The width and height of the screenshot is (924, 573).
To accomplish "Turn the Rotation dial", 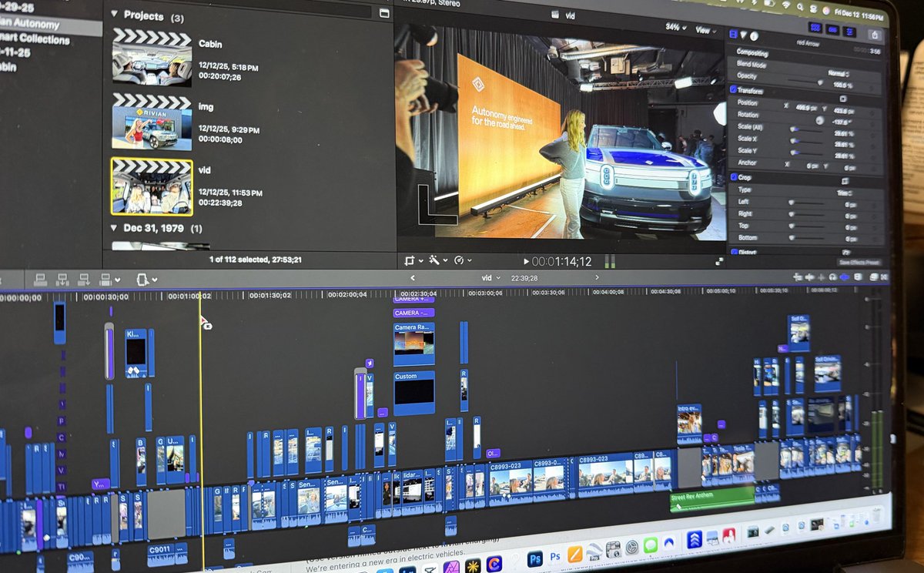I will coord(819,120).
